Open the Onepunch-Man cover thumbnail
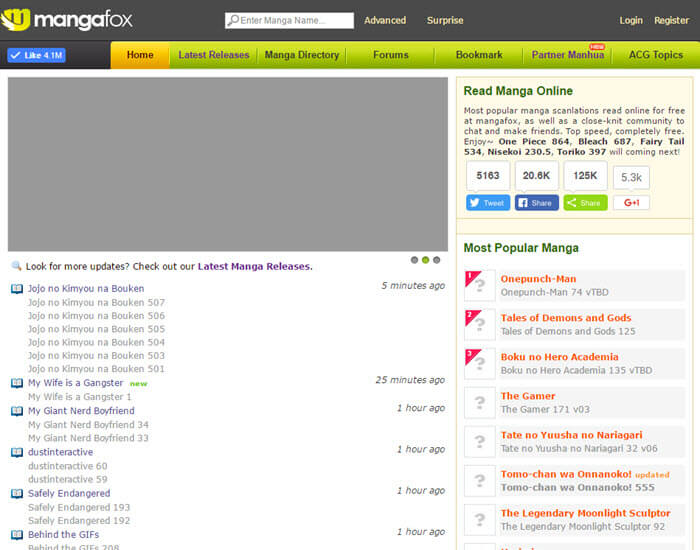 480,285
